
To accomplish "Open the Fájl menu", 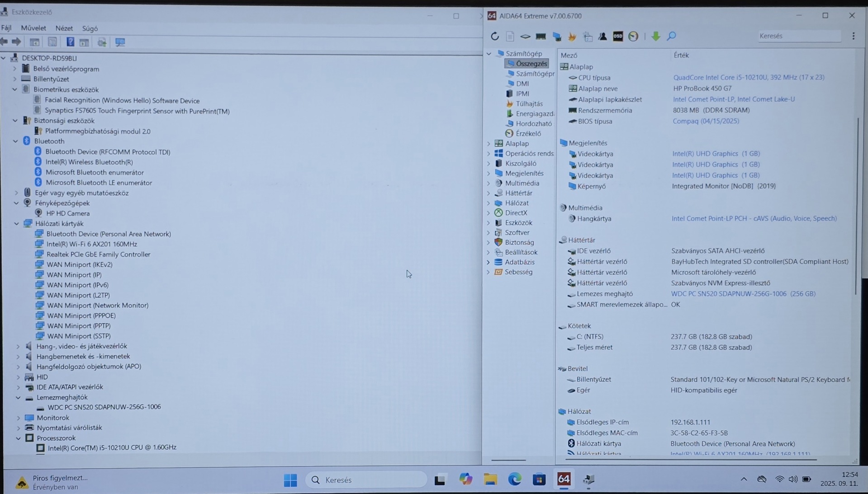I will click(6, 28).
